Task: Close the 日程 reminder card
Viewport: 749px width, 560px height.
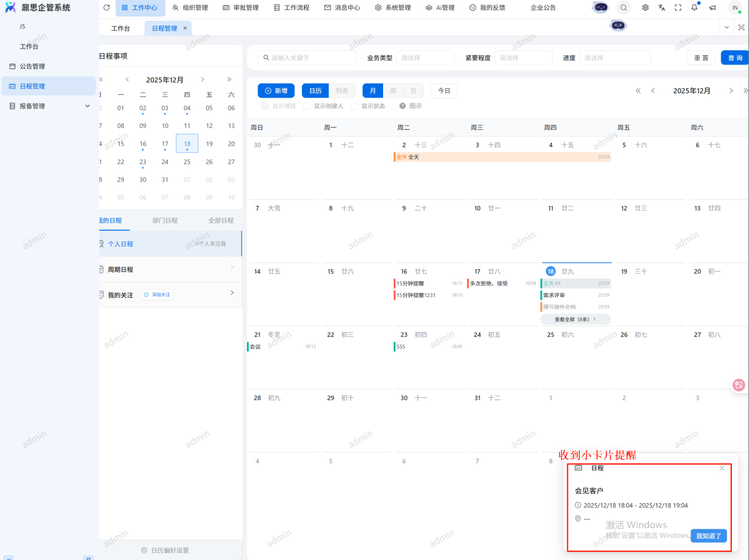Action: pos(722,468)
